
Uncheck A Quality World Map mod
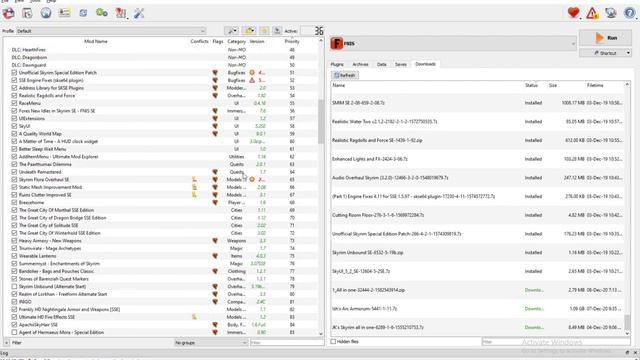(14, 134)
